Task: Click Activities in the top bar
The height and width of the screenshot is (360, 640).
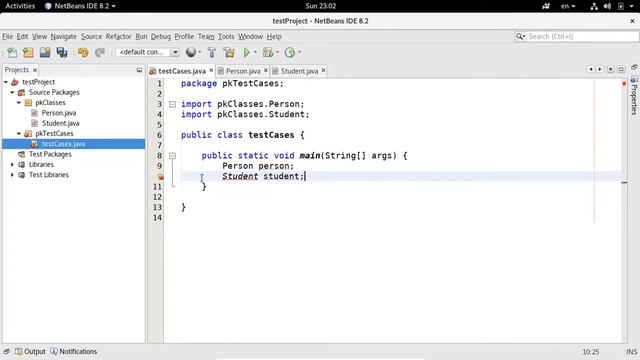Action: pyautogui.click(x=20, y=6)
